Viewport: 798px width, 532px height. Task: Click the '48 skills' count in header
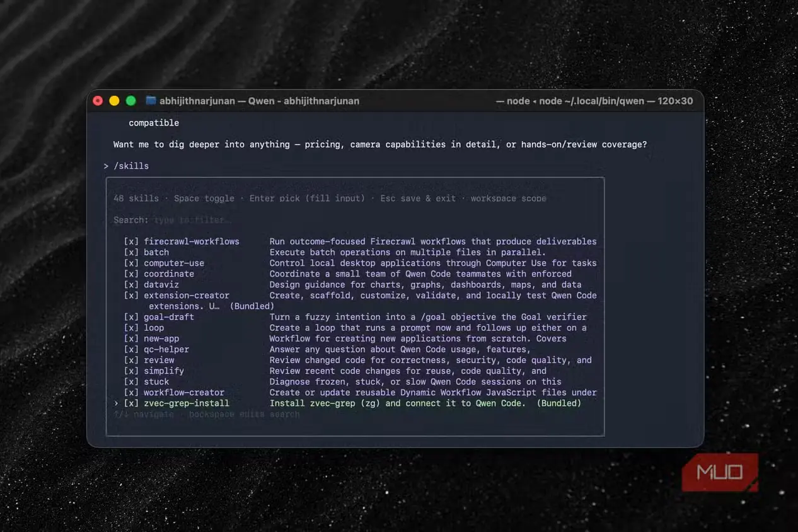tap(136, 198)
